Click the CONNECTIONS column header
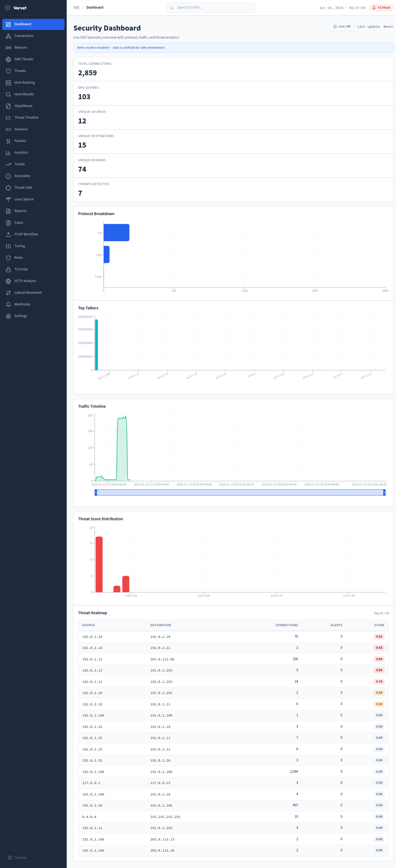 [x=287, y=625]
